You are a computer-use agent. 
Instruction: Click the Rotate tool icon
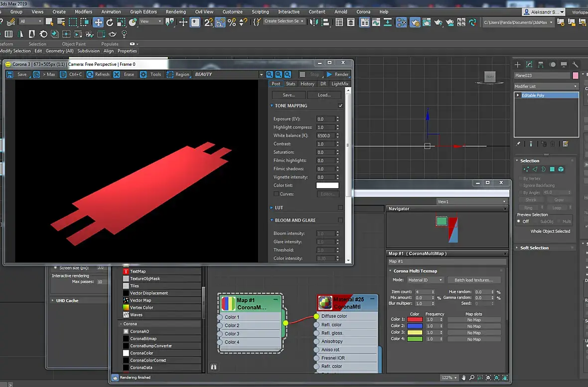[x=110, y=22]
